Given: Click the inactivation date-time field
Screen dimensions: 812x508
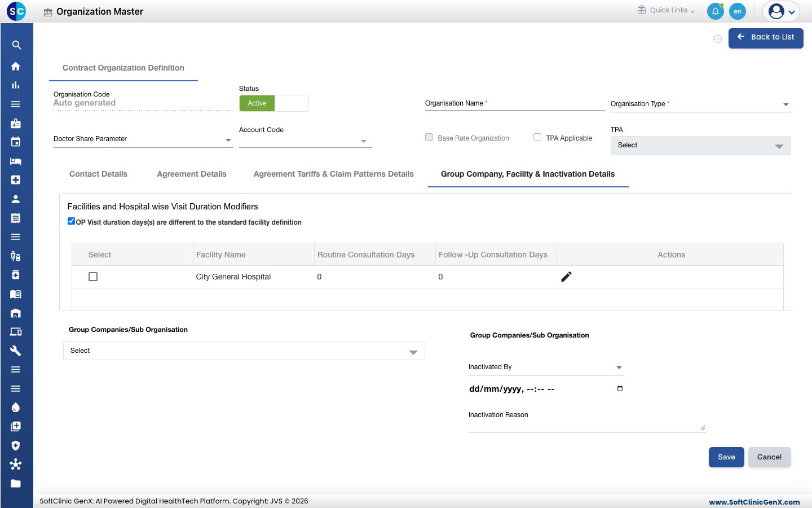Looking at the screenshot, I should click(546, 389).
